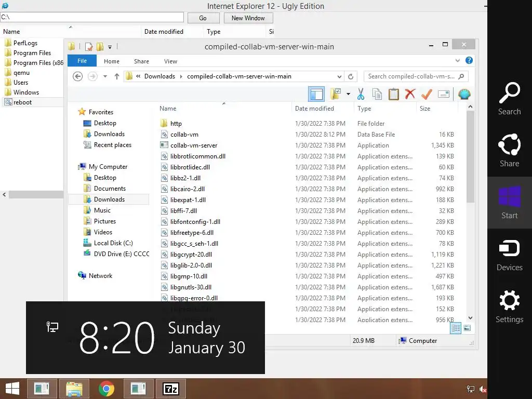Expand the ribbon with chevron arrow
Image resolution: width=532 pixels, height=399 pixels.
457,60
